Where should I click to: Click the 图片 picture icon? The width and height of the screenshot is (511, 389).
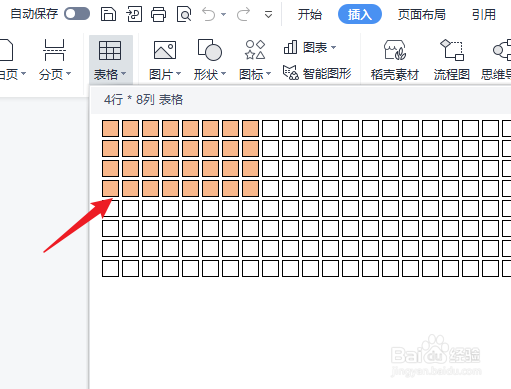165,50
